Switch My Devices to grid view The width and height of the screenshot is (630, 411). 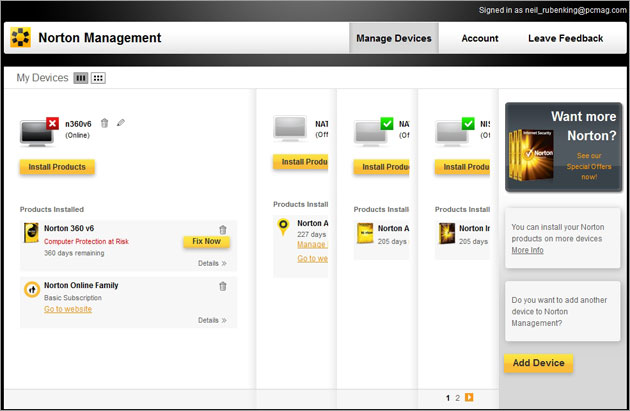pyautogui.click(x=98, y=78)
